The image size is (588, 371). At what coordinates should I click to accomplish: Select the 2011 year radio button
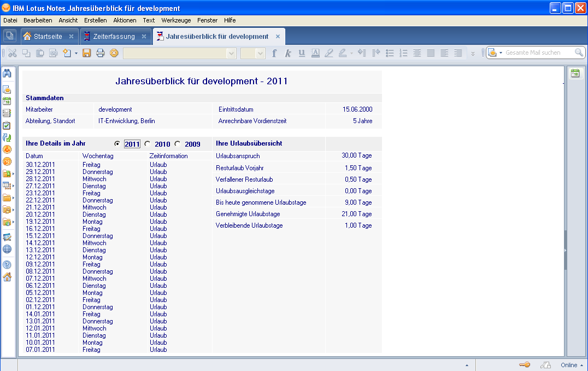(x=117, y=143)
